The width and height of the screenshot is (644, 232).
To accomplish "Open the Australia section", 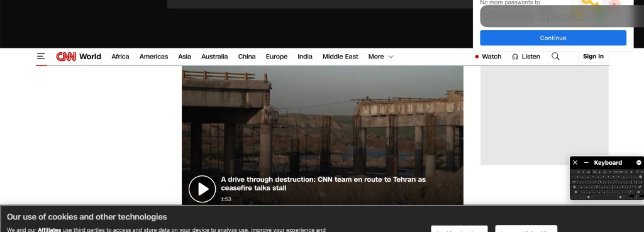I will pyautogui.click(x=214, y=57).
